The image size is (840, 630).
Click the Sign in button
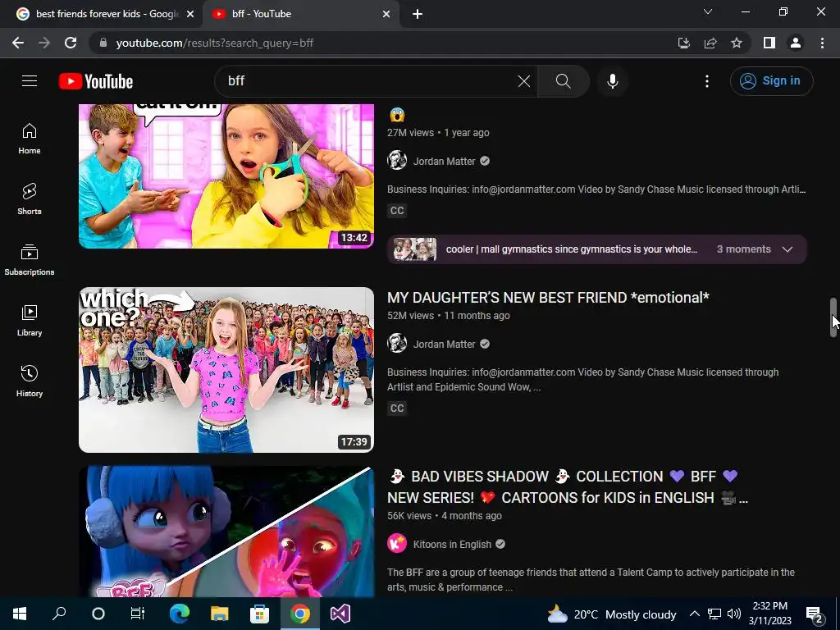(771, 81)
